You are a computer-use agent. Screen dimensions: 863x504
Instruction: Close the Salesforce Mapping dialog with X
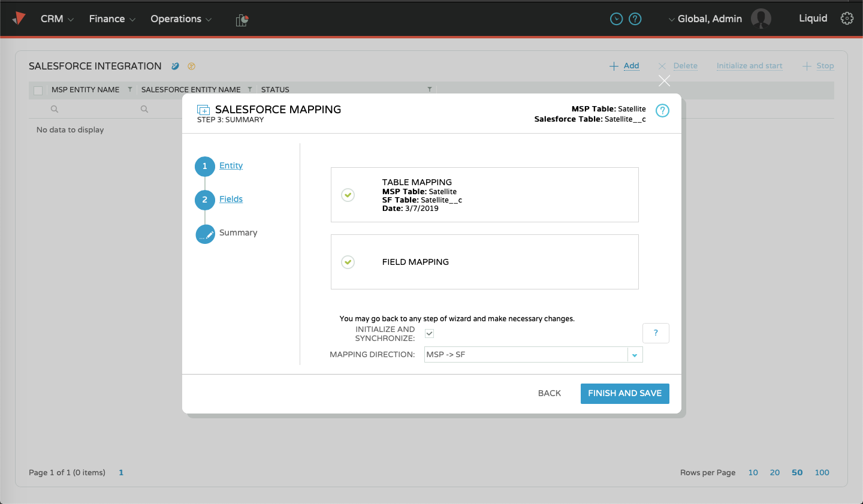[x=664, y=81]
